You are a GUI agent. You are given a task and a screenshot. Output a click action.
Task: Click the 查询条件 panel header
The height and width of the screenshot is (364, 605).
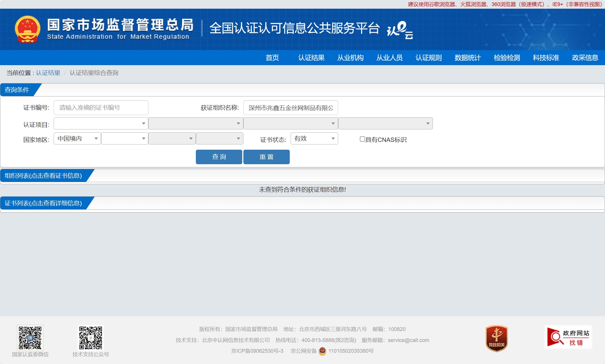point(17,90)
